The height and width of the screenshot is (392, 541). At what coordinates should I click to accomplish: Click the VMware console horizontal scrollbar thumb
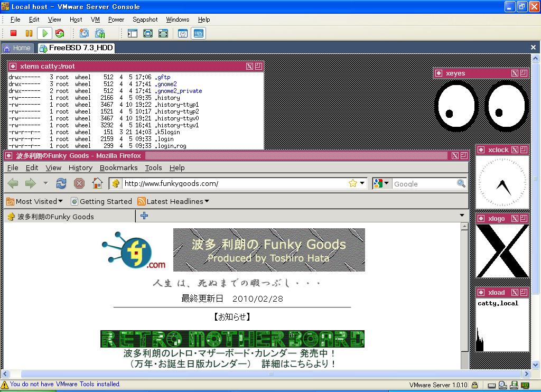point(271,374)
